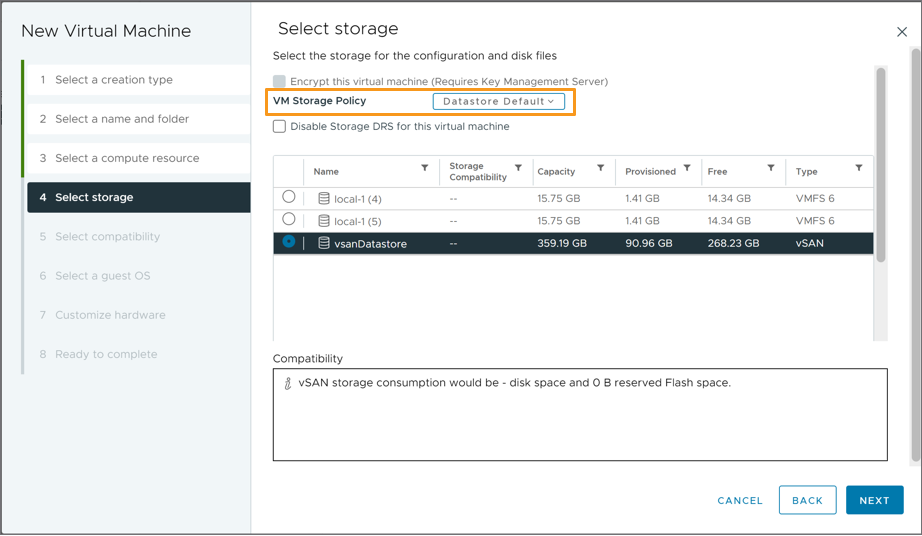The width and height of the screenshot is (922, 536).
Task: Select the local-1 (4) radio button
Action: pyautogui.click(x=289, y=197)
